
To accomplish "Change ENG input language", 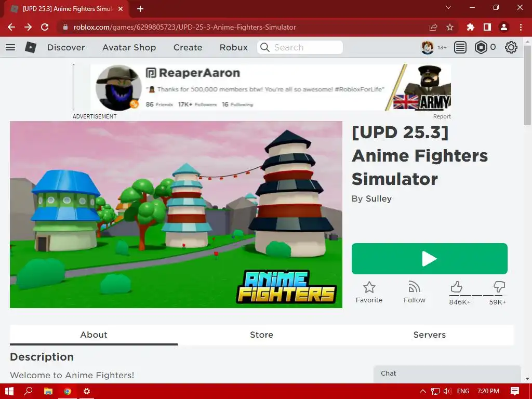I will [463, 391].
